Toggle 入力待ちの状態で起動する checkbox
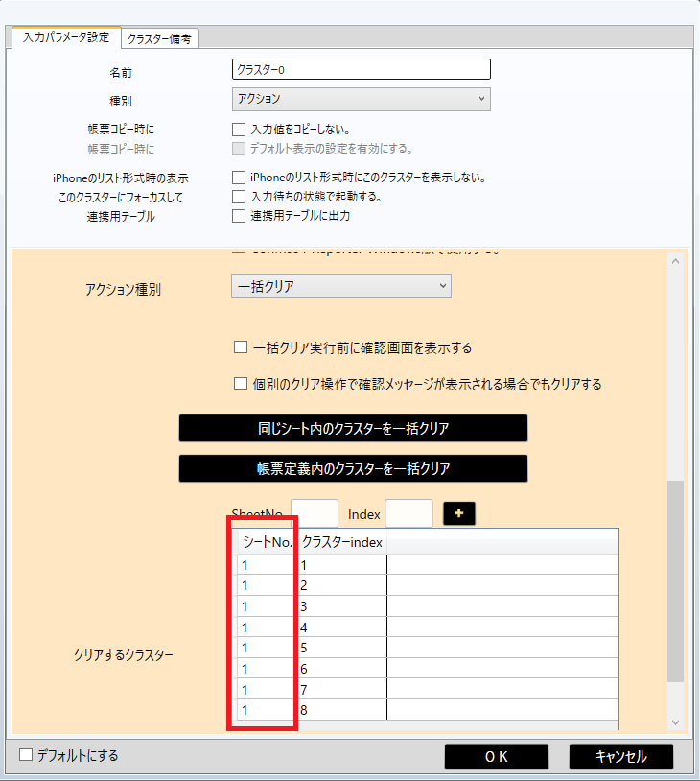The image size is (700, 781). click(239, 197)
